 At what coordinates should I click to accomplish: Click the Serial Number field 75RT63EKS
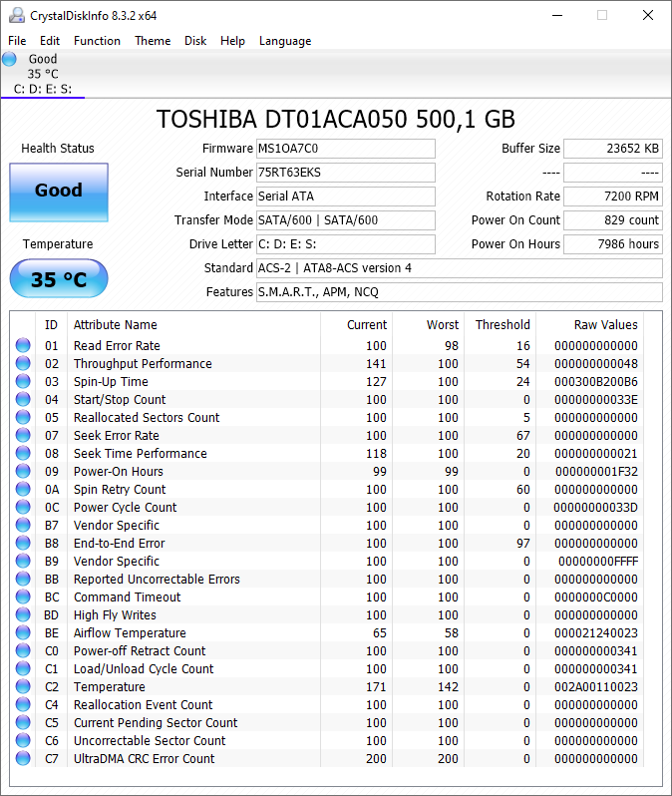click(346, 173)
